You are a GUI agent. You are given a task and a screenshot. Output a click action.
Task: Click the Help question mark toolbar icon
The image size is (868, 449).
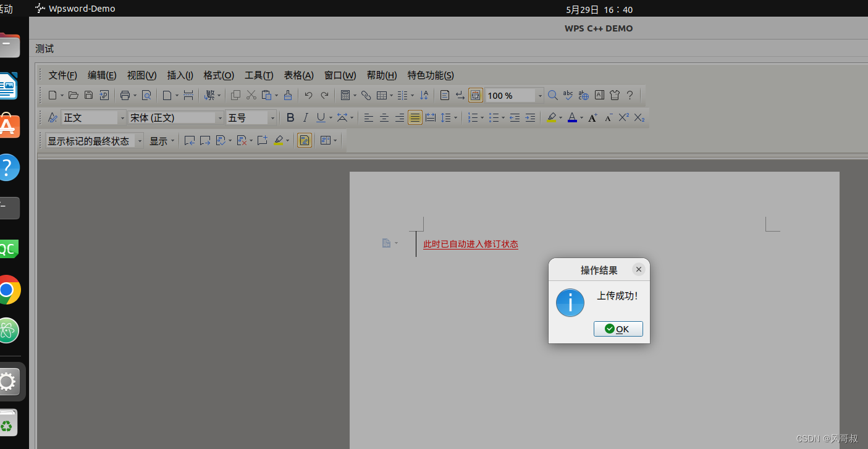coord(630,95)
